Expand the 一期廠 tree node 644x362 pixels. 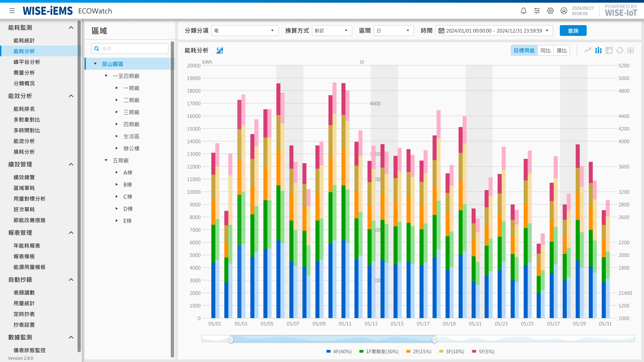tap(117, 88)
